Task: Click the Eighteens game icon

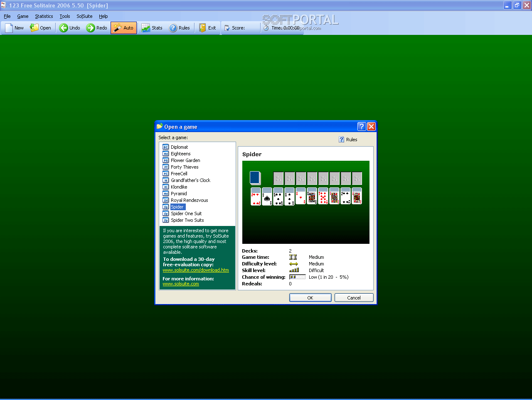Action: pos(165,154)
